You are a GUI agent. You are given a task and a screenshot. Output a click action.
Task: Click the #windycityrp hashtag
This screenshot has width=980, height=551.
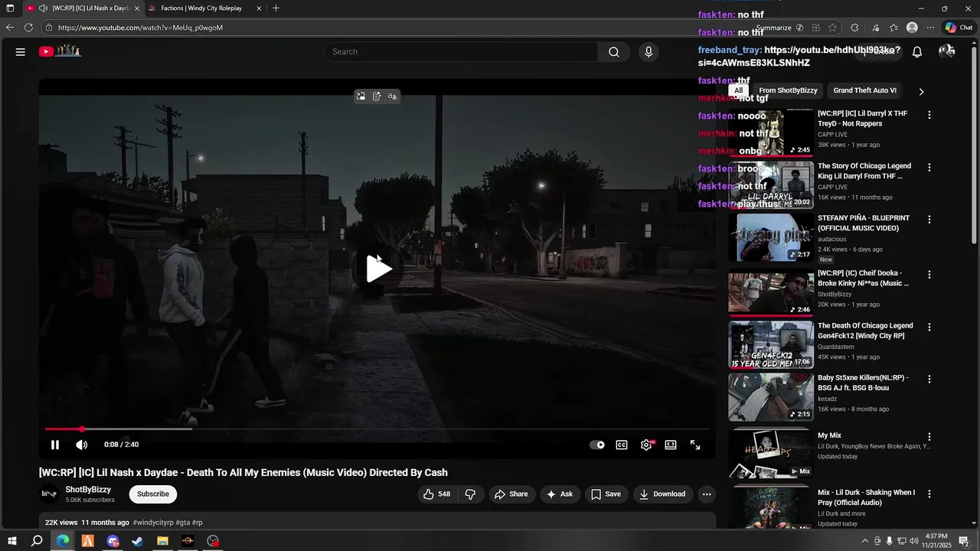coord(153,523)
